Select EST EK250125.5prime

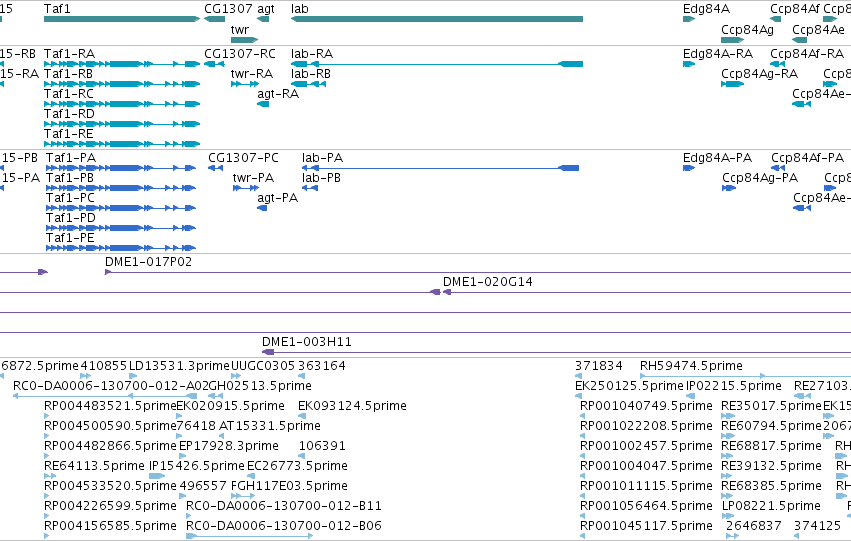(629, 386)
